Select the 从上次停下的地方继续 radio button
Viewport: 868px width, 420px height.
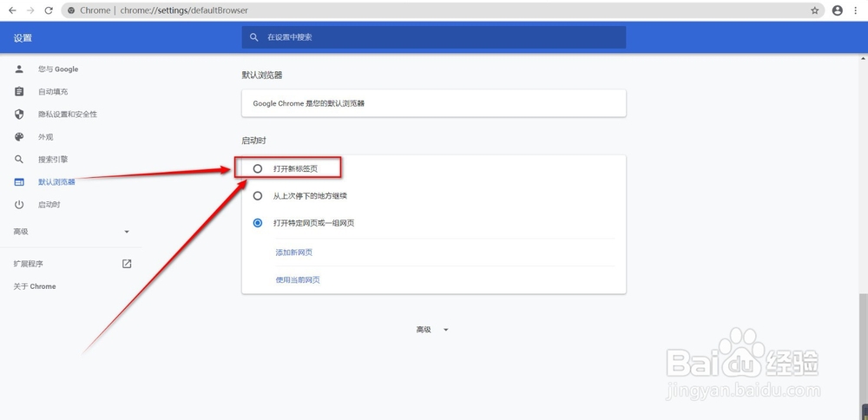258,196
